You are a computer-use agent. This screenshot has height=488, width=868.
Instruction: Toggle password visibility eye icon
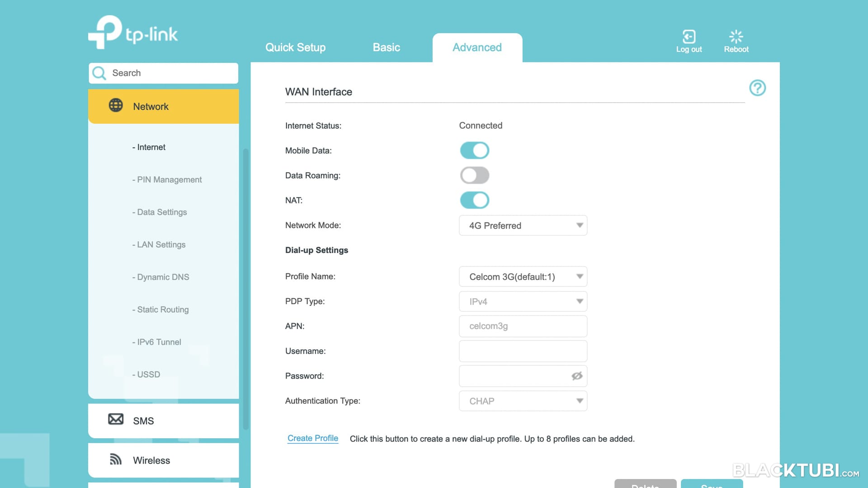[x=576, y=376]
